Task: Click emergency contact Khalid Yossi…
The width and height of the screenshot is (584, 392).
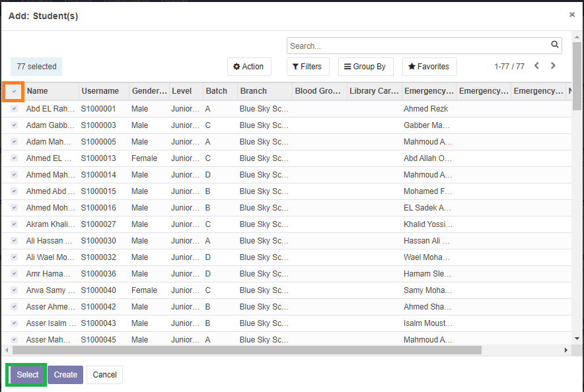Action: [428, 224]
